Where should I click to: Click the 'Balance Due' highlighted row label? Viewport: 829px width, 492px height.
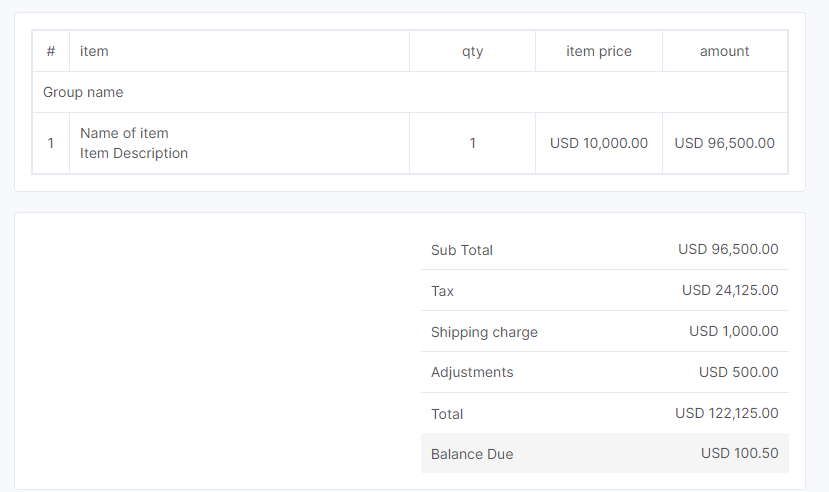pyautogui.click(x=472, y=454)
